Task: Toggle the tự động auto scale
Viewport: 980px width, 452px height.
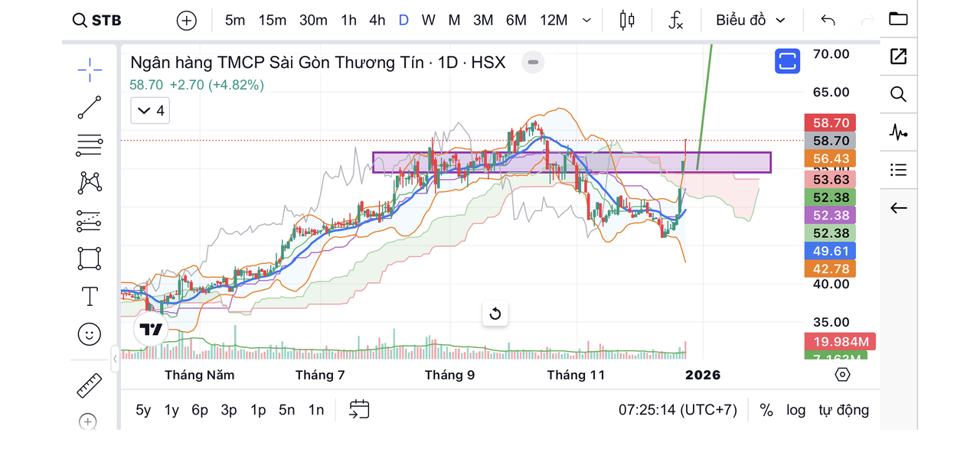Action: pos(844,410)
